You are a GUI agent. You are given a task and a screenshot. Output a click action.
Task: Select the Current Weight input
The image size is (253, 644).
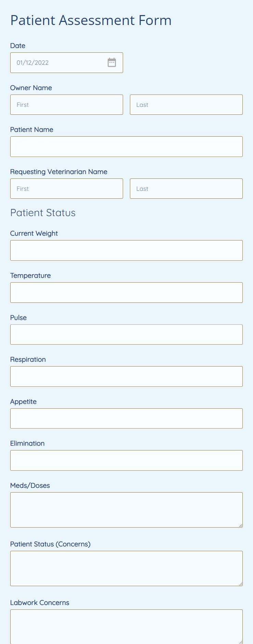[x=126, y=250]
